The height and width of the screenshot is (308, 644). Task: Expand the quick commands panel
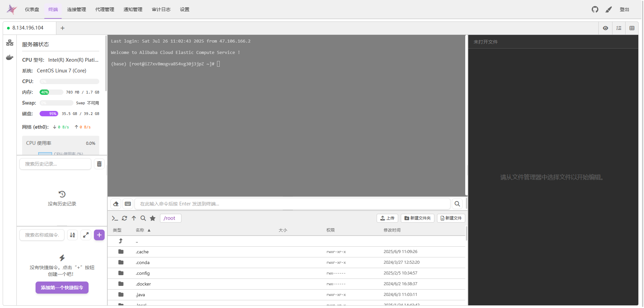click(86, 235)
